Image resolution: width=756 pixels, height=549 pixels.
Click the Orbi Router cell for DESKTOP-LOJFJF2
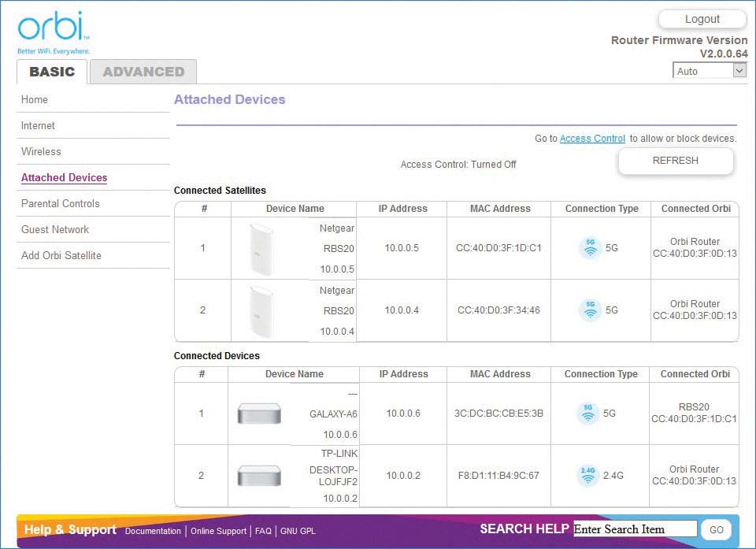click(694, 475)
